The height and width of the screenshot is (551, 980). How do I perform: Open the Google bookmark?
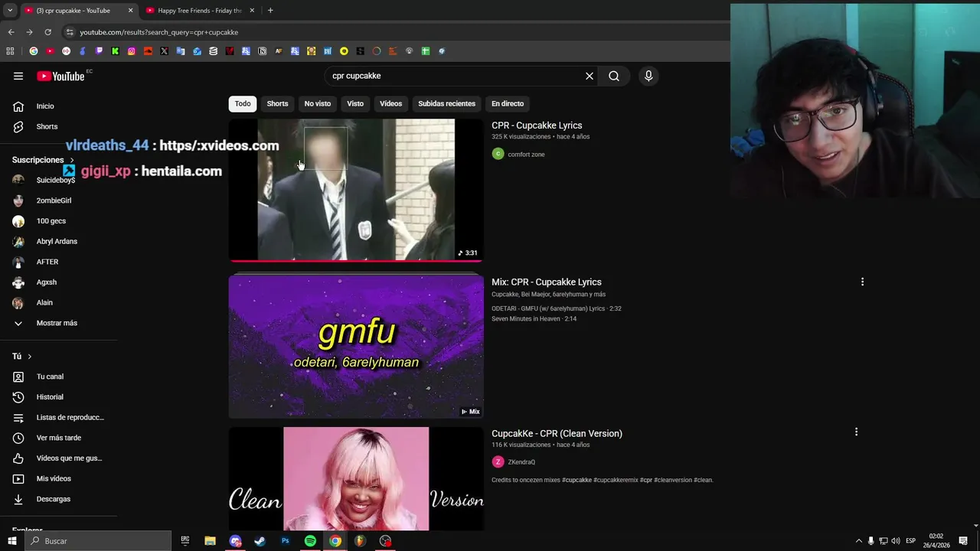(x=34, y=51)
